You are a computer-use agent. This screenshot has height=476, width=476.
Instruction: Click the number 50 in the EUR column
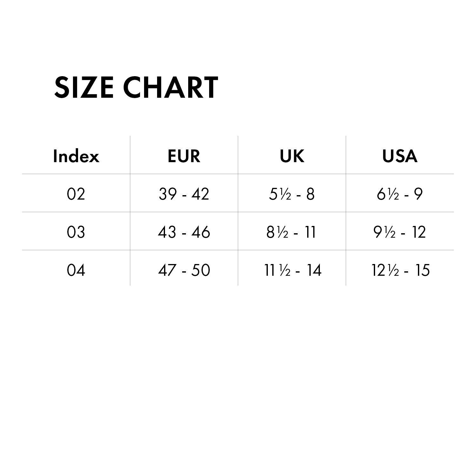click(x=201, y=270)
